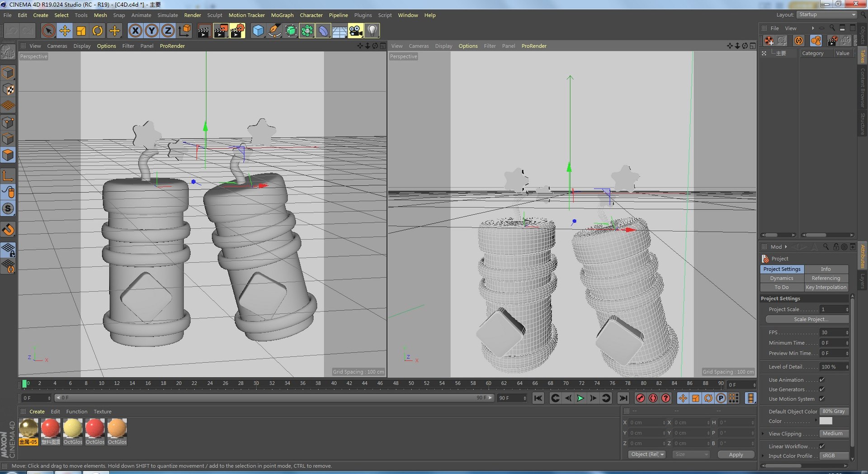
Task: Add a Light bulb object
Action: 372,31
